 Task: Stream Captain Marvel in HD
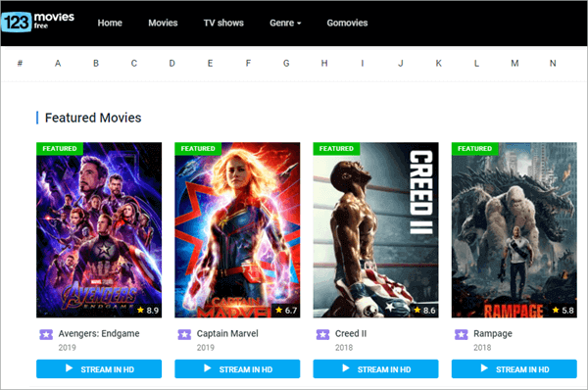point(237,369)
